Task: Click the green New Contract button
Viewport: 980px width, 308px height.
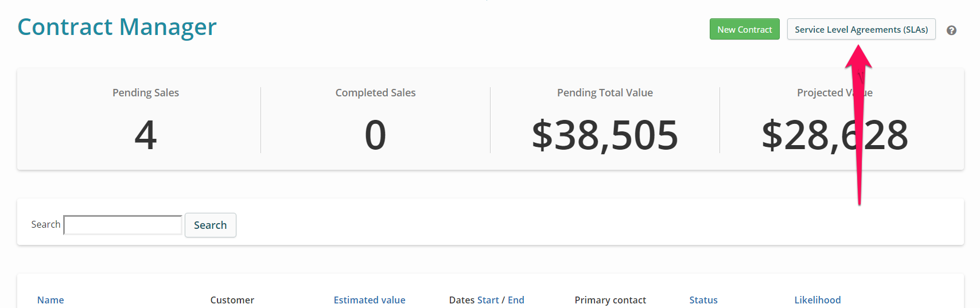Action: [x=744, y=29]
